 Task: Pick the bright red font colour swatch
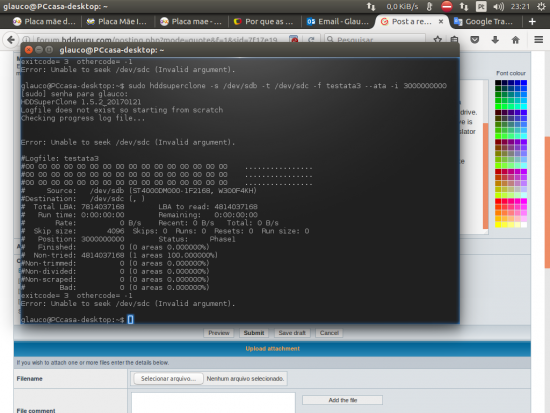(x=498, y=201)
